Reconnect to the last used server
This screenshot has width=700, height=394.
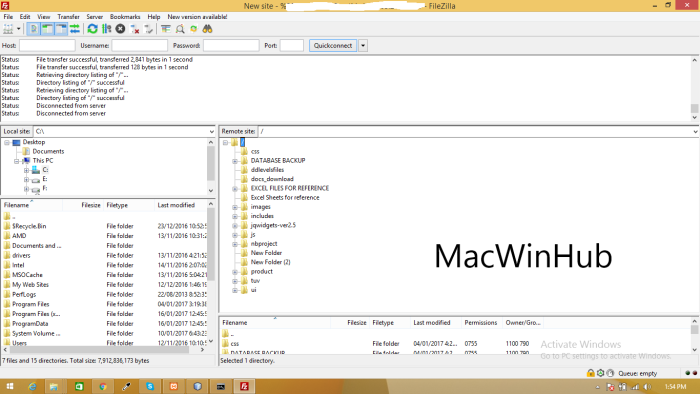[x=149, y=29]
